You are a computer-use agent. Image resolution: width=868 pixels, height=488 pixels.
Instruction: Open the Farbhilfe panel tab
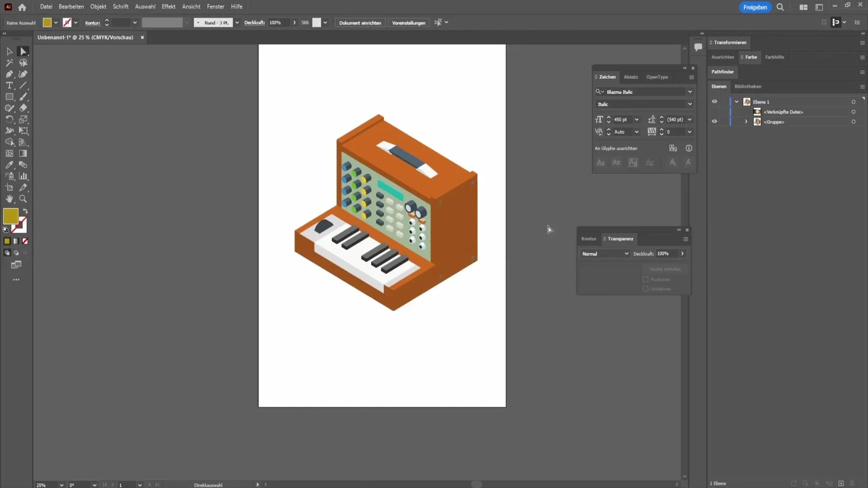pos(774,57)
